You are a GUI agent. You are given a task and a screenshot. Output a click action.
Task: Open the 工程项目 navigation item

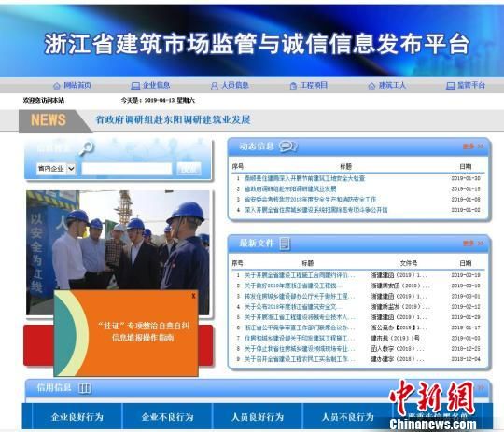coord(309,85)
